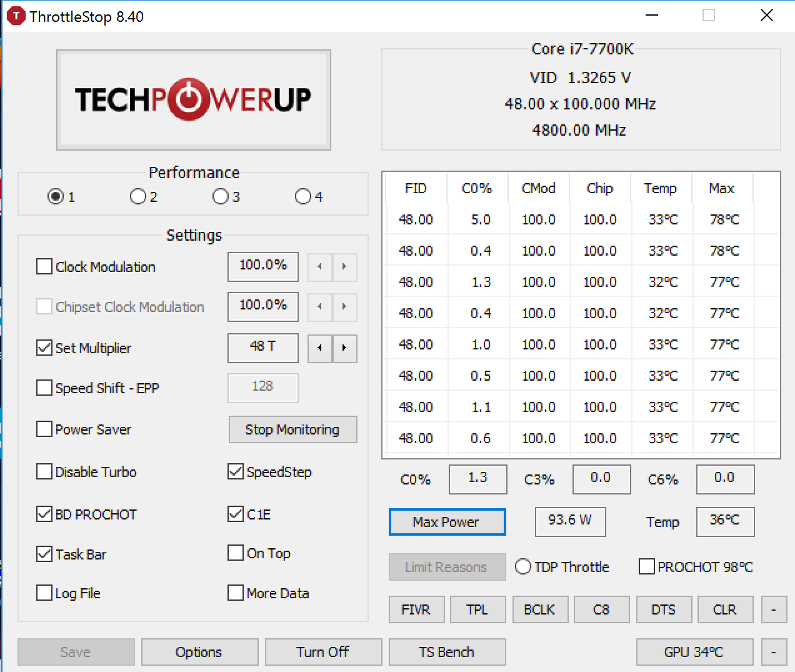This screenshot has height=672, width=795.
Task: Enable the More Data checkbox
Action: click(236, 593)
